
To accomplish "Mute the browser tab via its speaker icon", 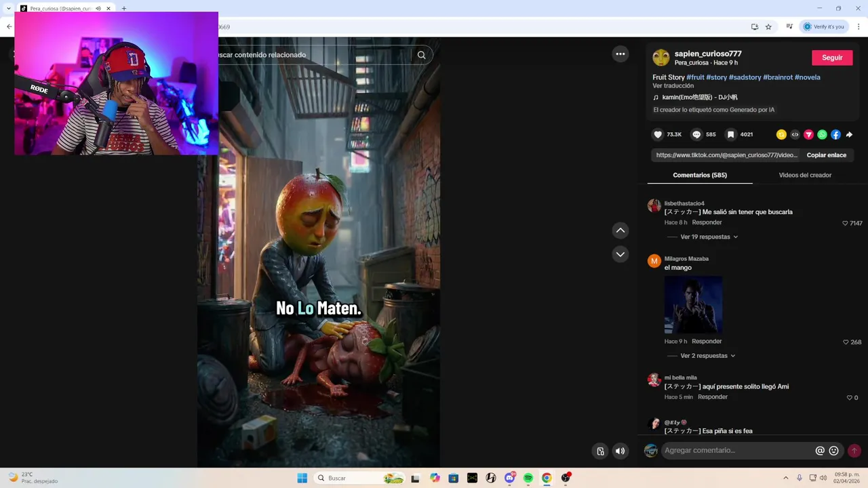I will click(98, 9).
